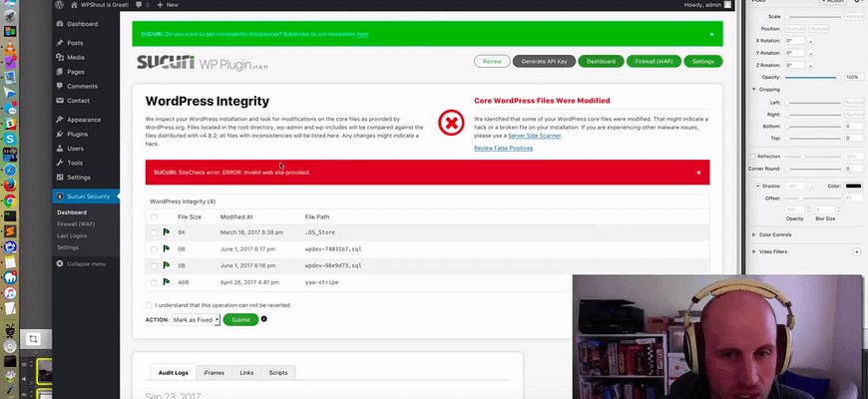Click the Opacity slider in video panel
The image size is (868, 399).
point(813,78)
